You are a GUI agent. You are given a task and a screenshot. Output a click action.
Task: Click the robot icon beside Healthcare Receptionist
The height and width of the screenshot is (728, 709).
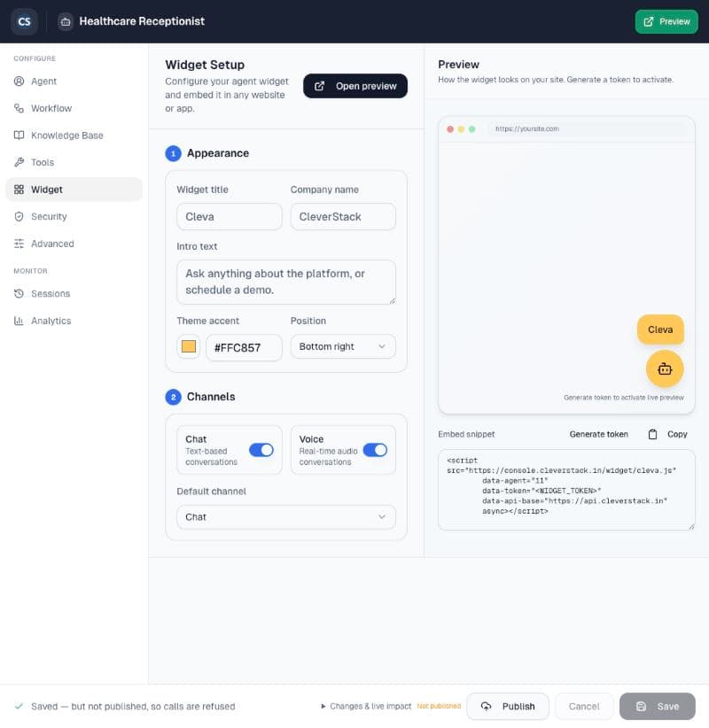pos(66,22)
